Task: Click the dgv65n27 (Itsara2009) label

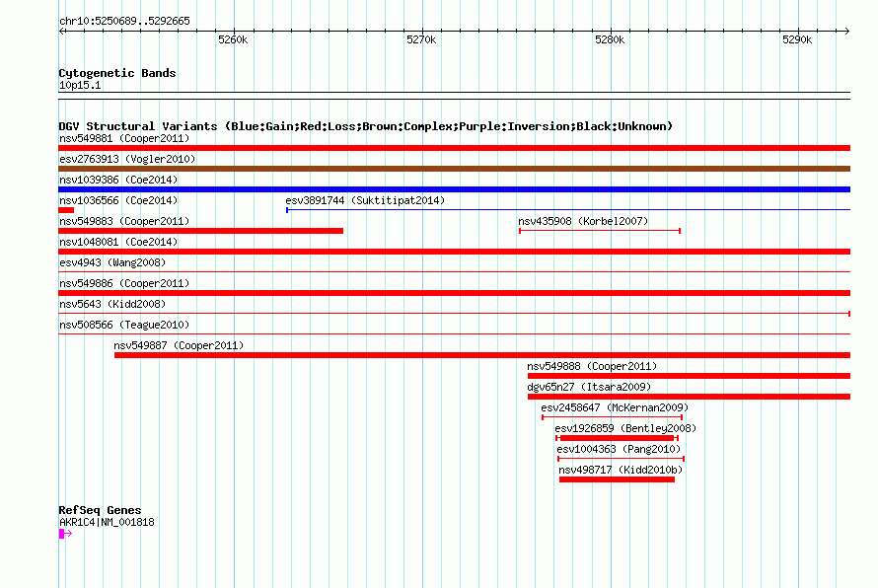Action: point(589,387)
